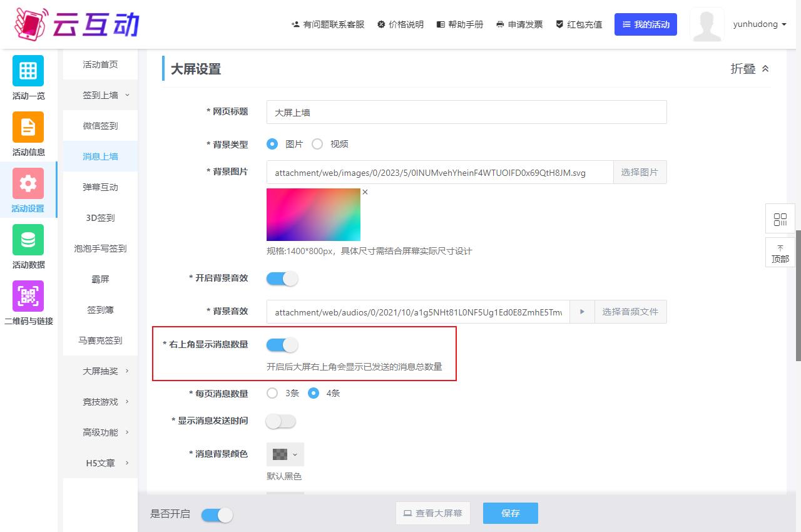Viewport: 801px width, 532px height.
Task: Open the 消息背景颜色 color picker
Action: coord(285,454)
